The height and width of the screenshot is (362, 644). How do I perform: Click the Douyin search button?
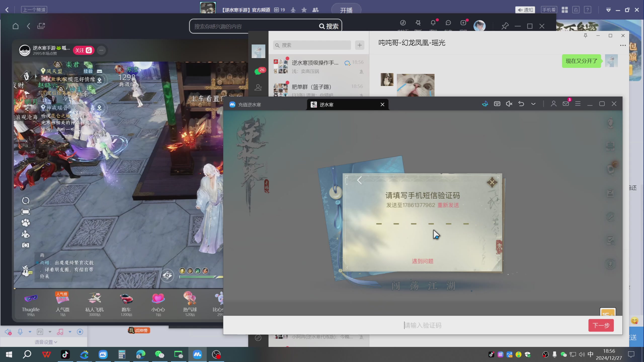click(x=329, y=26)
